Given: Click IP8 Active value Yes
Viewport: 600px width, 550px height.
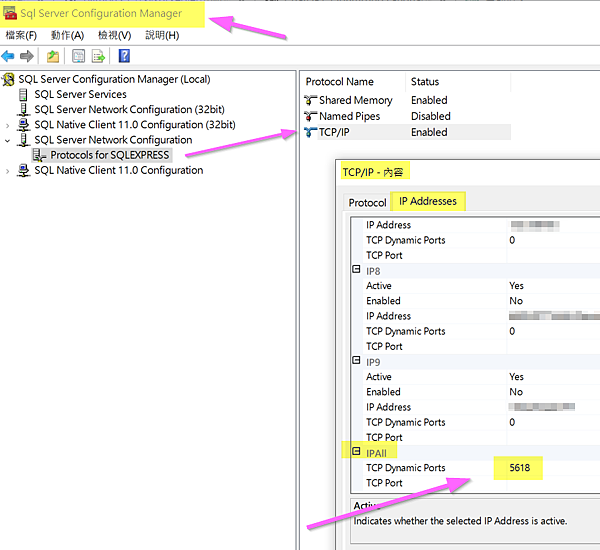Looking at the screenshot, I should click(x=516, y=286).
